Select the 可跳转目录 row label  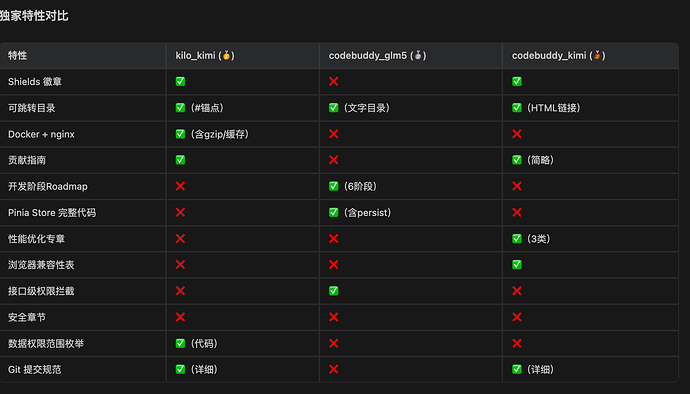[x=32, y=108]
